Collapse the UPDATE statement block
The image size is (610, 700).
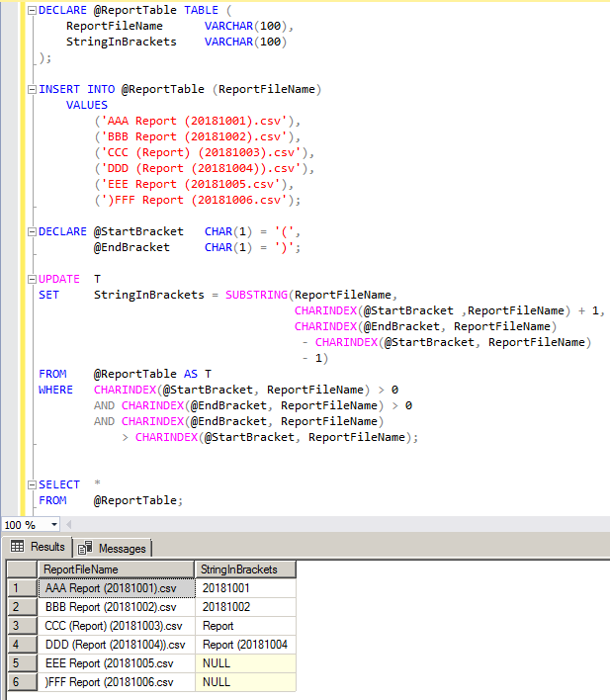pos(32,279)
